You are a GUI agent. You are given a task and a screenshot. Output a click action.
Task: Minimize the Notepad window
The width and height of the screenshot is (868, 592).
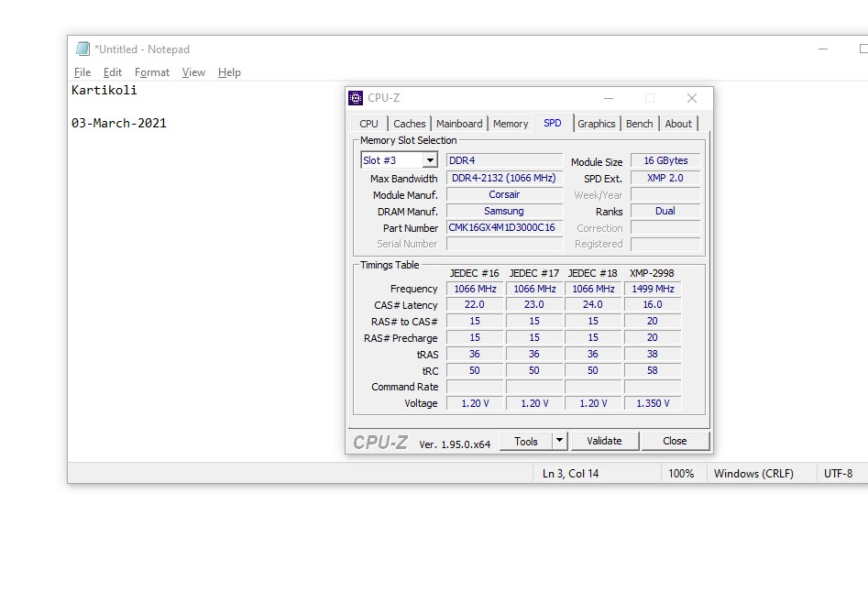pos(821,49)
